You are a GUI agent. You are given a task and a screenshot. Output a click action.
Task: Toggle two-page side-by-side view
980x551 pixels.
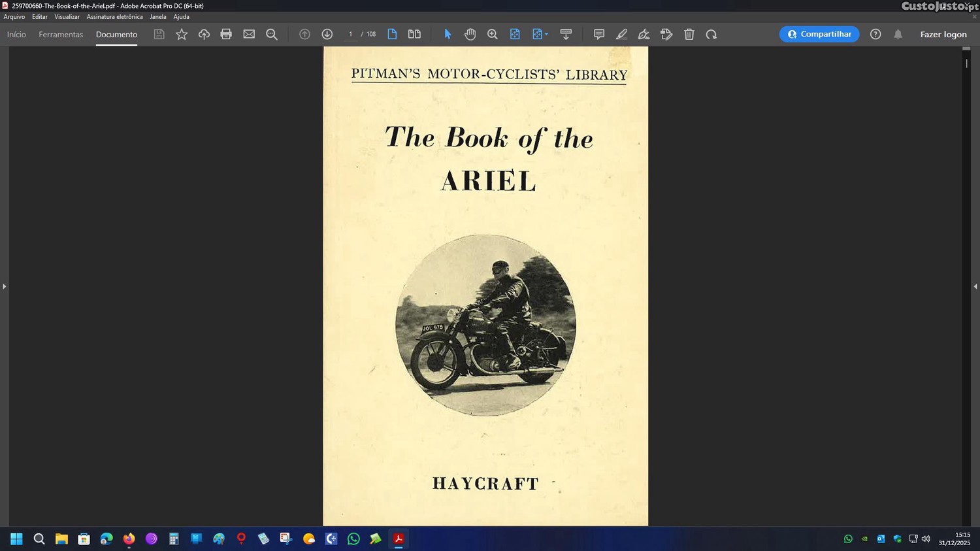tap(414, 34)
